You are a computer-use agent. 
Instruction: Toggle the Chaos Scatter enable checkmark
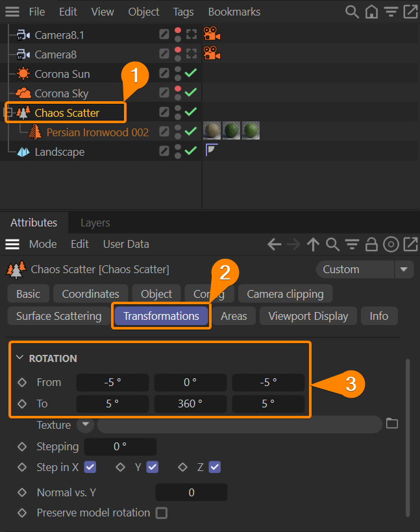pos(191,112)
